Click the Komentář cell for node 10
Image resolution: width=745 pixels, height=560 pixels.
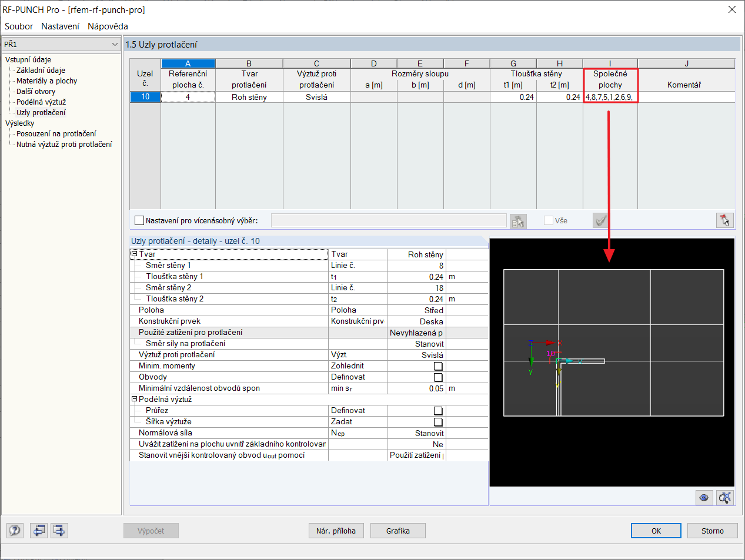[x=686, y=97]
